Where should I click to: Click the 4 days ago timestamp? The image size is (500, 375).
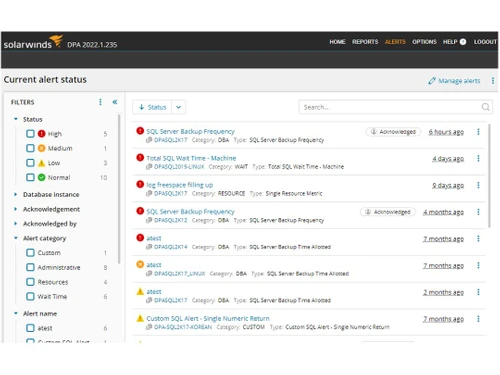[448, 159]
